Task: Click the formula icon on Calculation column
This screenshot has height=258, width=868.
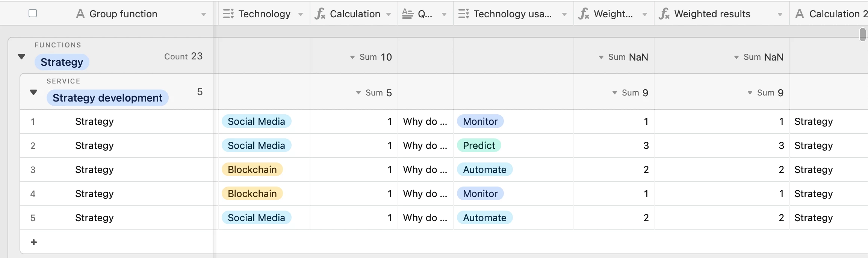Action: 320,14
